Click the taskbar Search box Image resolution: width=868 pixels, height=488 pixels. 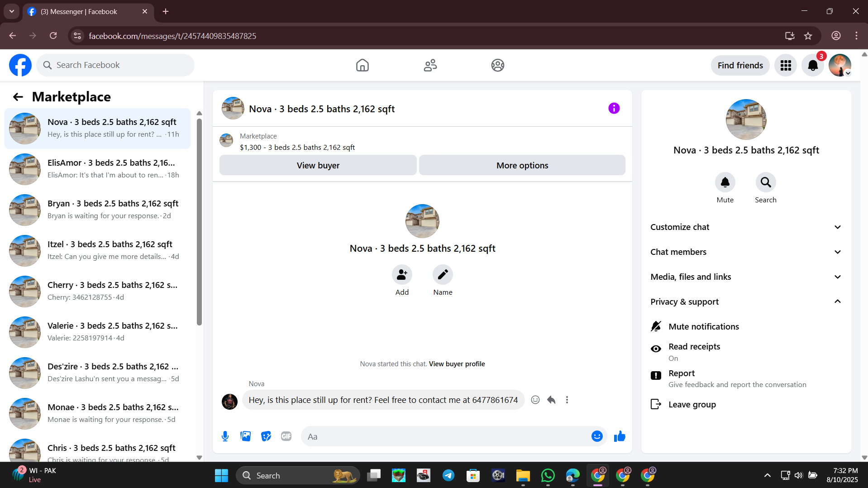click(x=298, y=476)
